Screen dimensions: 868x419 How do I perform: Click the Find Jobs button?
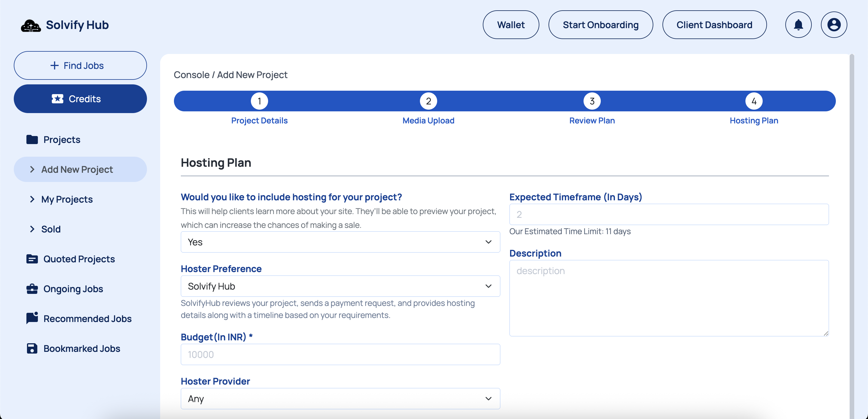click(x=80, y=65)
